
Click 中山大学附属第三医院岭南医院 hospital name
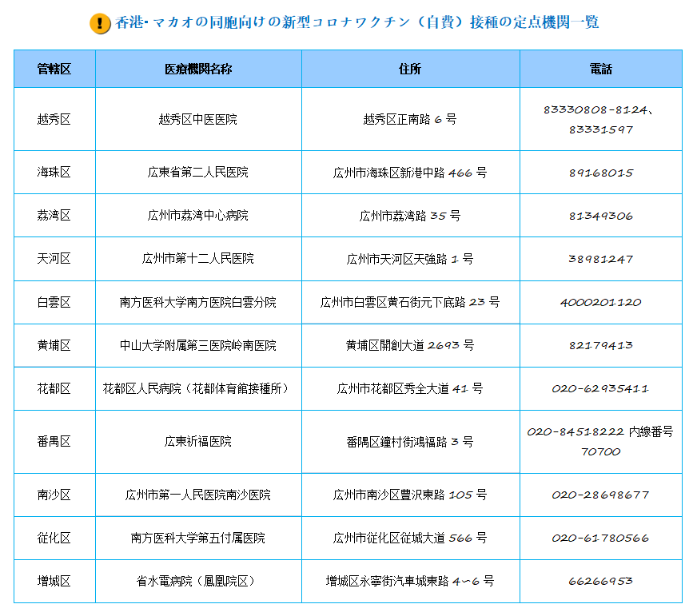click(198, 345)
